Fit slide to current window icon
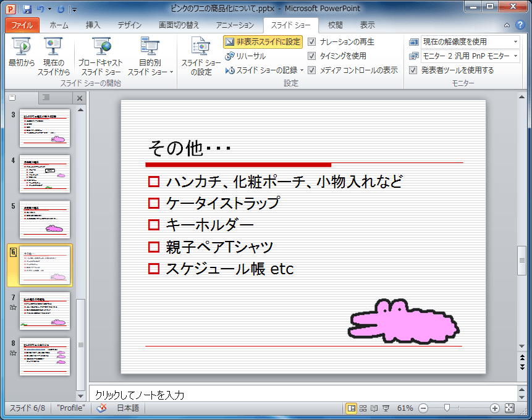 [509, 408]
